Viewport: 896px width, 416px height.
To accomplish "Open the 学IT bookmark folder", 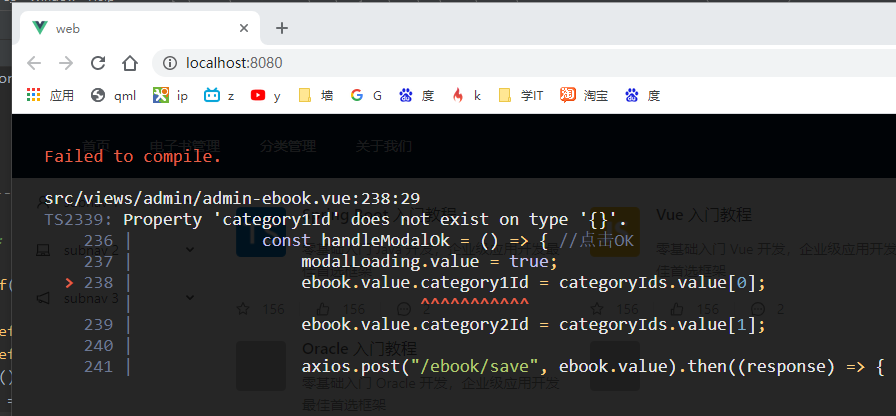I will click(x=521, y=95).
